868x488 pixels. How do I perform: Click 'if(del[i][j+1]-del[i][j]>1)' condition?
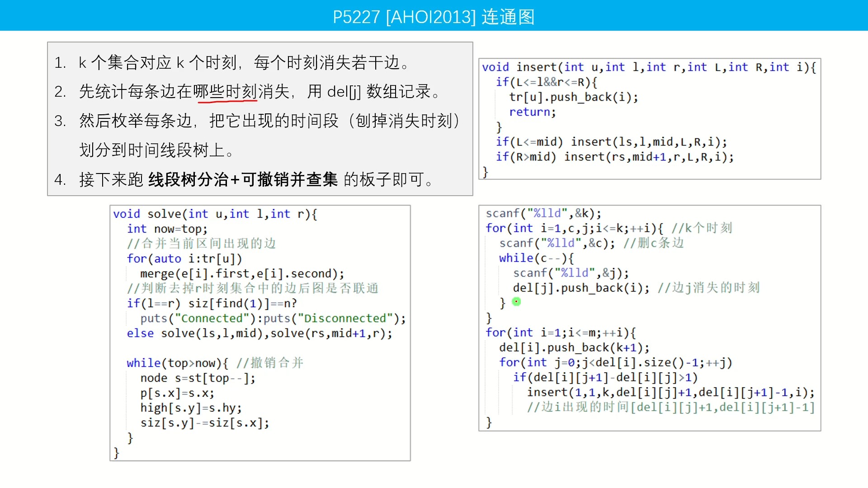tap(605, 377)
